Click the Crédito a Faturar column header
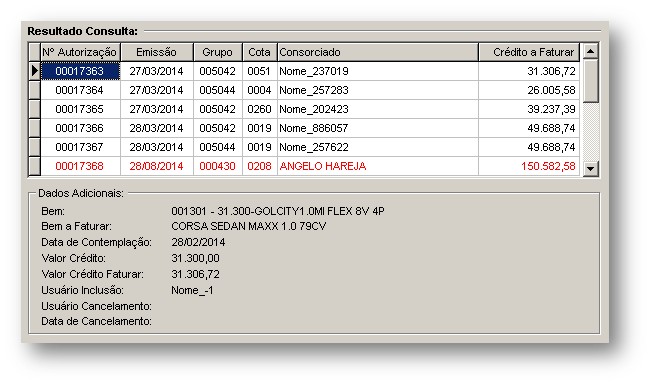This screenshot has height=385, width=651. 529,52
